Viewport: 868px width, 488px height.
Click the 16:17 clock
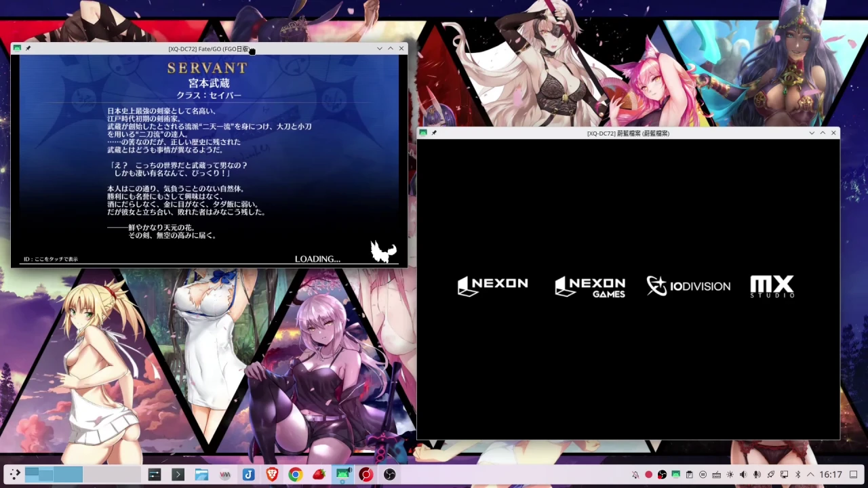tap(831, 475)
